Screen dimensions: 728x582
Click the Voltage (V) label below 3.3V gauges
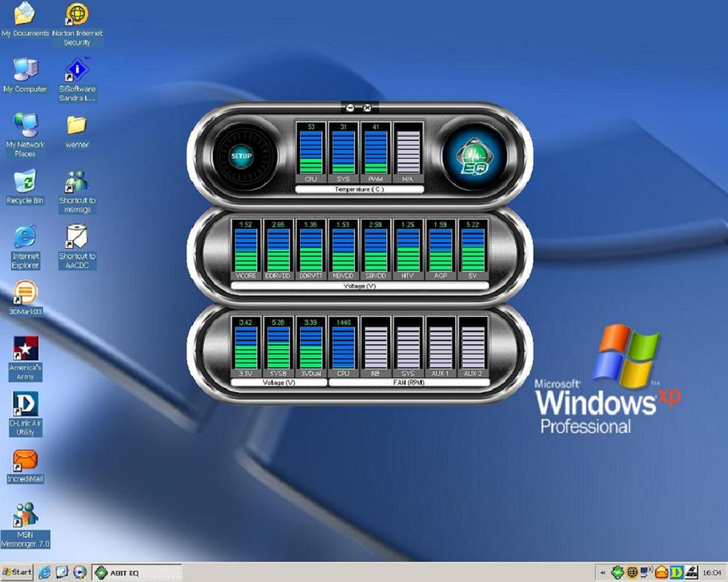click(x=279, y=383)
